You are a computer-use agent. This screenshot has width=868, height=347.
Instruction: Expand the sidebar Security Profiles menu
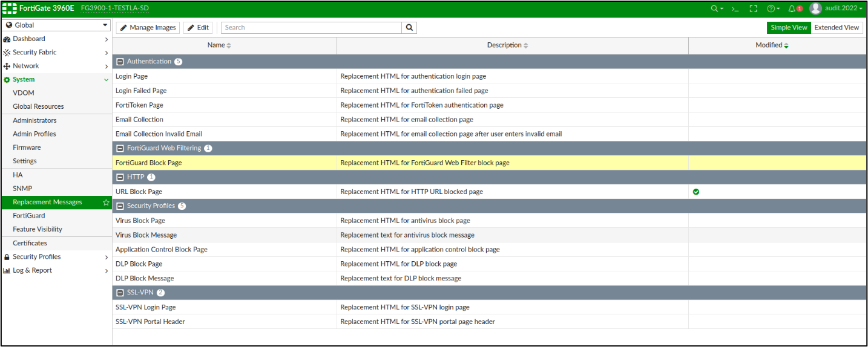point(56,257)
